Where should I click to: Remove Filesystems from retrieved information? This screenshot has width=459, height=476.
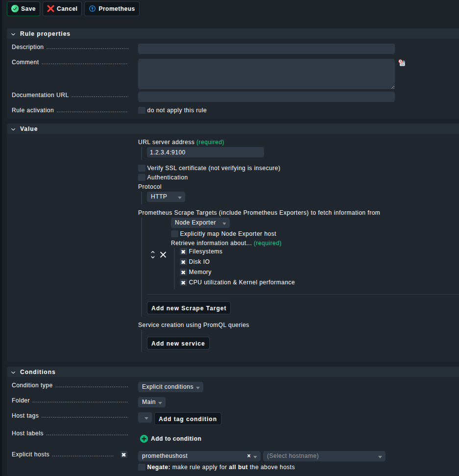pyautogui.click(x=183, y=252)
